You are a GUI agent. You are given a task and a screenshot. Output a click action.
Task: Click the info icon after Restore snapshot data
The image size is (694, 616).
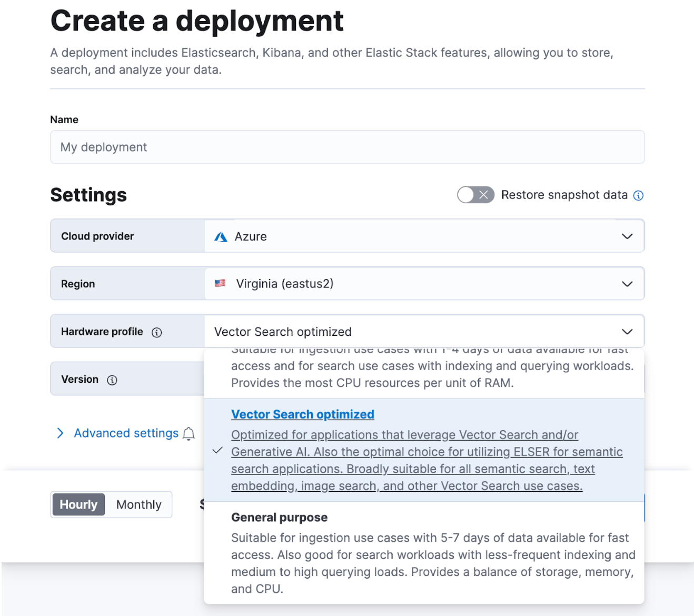pyautogui.click(x=638, y=195)
